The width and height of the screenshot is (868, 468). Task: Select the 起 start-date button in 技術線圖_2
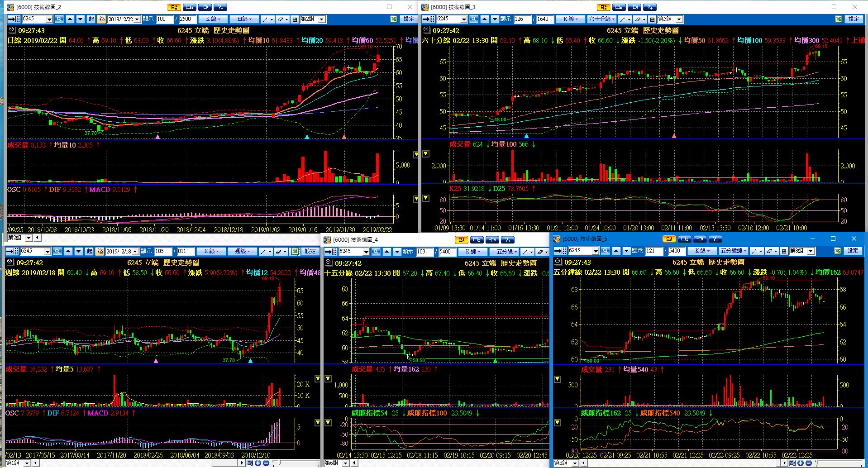91,19
